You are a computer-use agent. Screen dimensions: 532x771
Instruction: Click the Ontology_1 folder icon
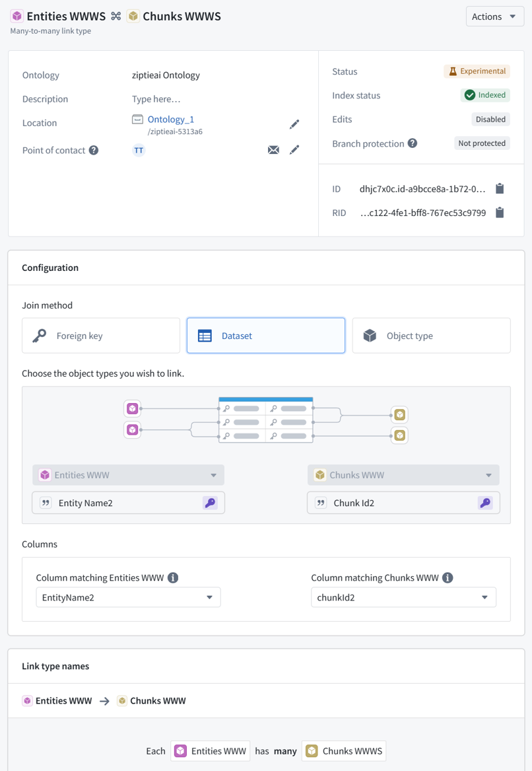pos(137,120)
